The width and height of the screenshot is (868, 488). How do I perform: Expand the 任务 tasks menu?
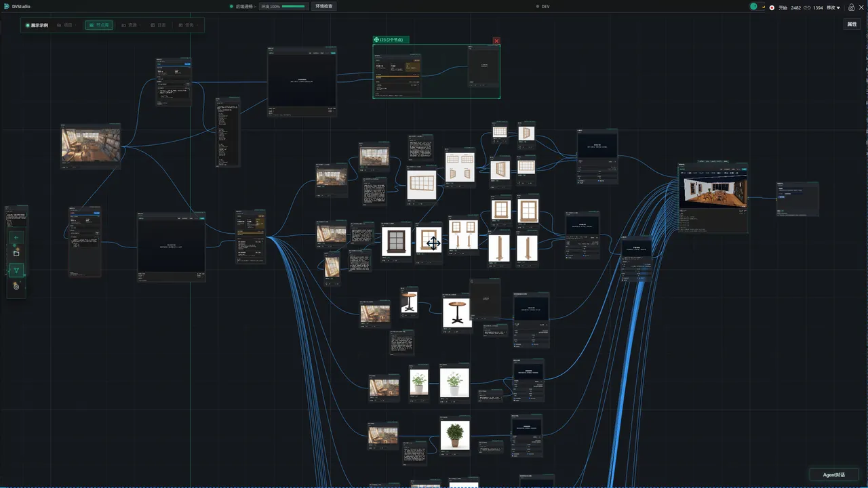tap(188, 25)
